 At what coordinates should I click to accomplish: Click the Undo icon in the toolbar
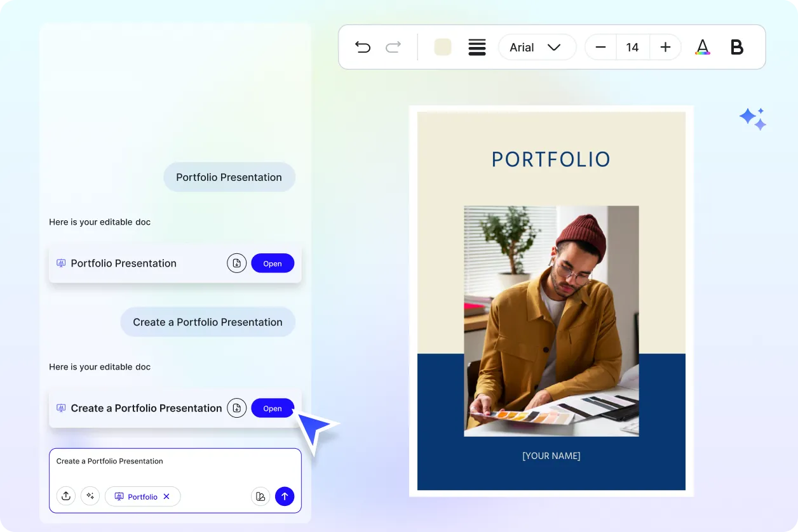tap(362, 47)
